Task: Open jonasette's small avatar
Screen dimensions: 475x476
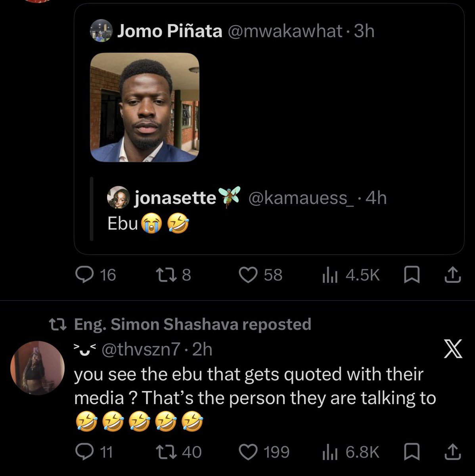Action: tap(118, 198)
